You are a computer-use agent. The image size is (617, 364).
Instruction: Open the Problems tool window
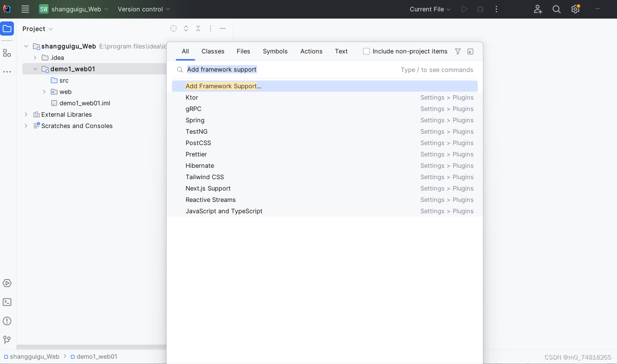click(x=7, y=321)
